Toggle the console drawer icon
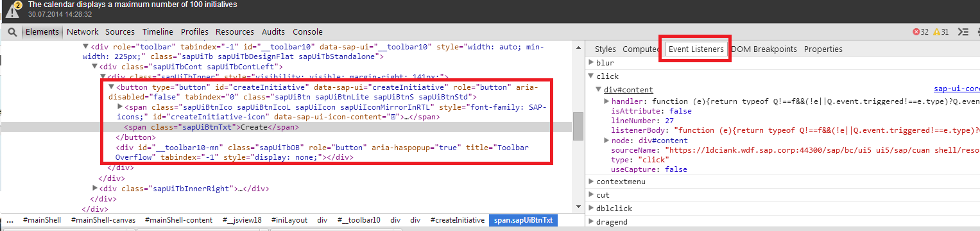 tap(963, 32)
